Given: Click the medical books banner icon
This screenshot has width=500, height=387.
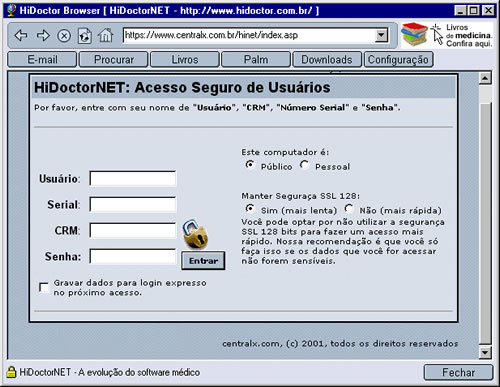Looking at the screenshot, I should 414,34.
